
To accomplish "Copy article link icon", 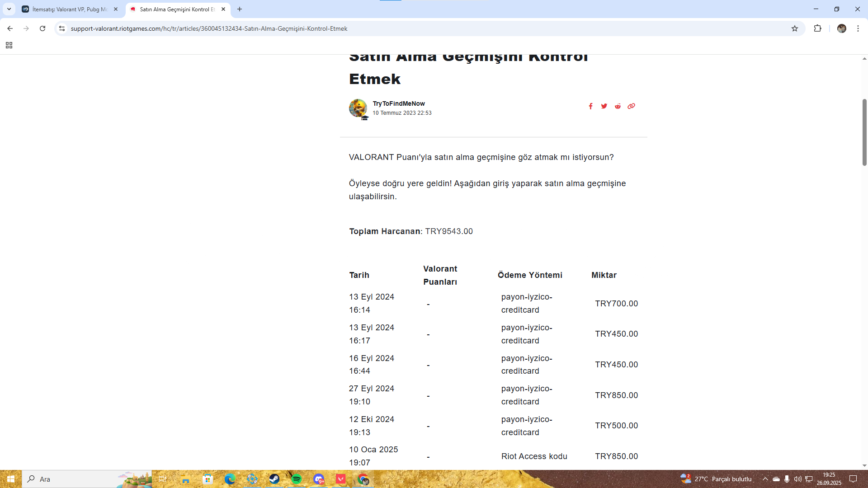I will pyautogui.click(x=631, y=106).
